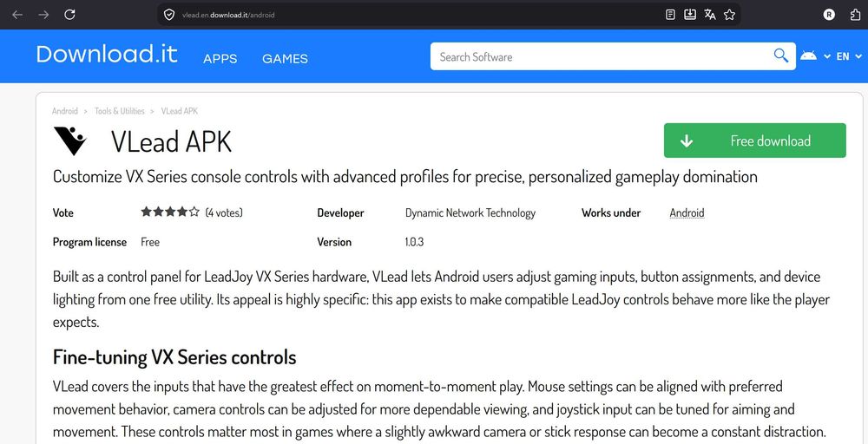
Task: Open the GAMES menu
Action: (x=285, y=59)
